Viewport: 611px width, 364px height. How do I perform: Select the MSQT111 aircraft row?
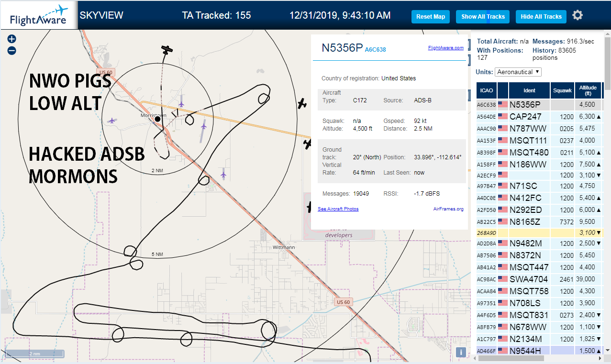pos(539,141)
